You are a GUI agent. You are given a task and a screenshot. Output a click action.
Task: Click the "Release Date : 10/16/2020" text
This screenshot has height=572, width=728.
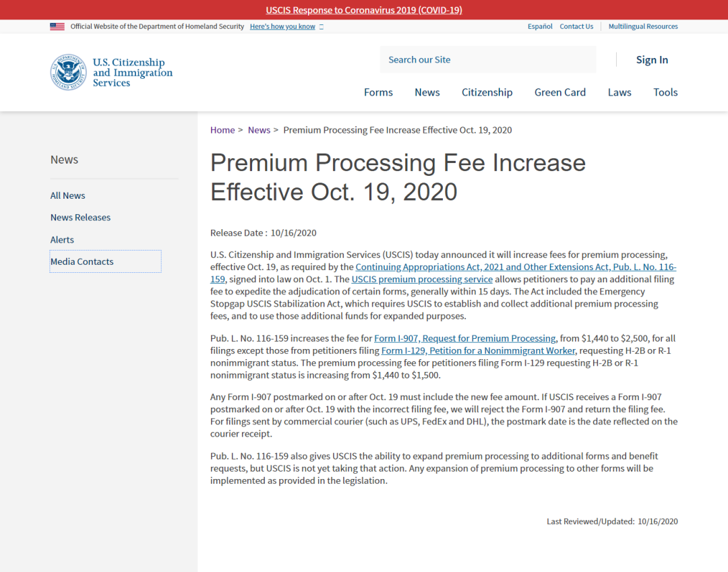(264, 233)
